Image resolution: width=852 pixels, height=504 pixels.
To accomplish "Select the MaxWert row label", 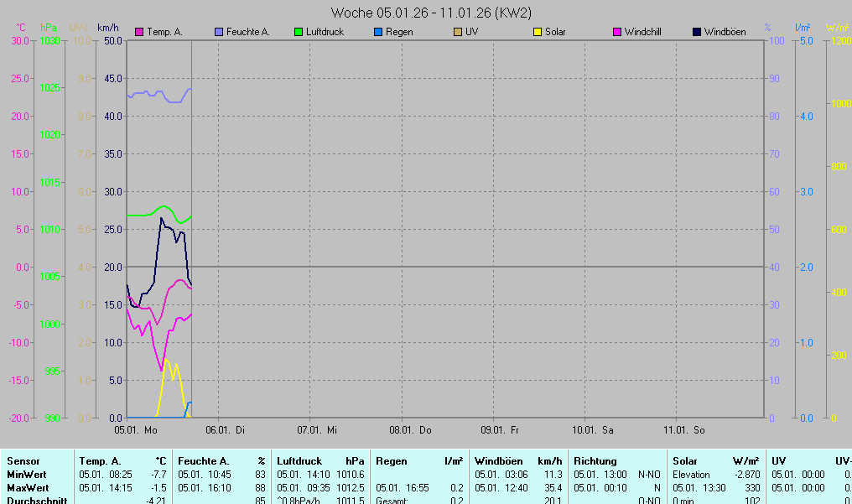I will tap(28, 488).
